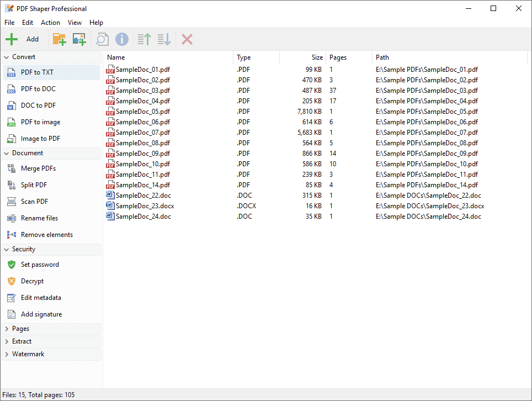Click the Scan PDF icon

click(x=12, y=202)
